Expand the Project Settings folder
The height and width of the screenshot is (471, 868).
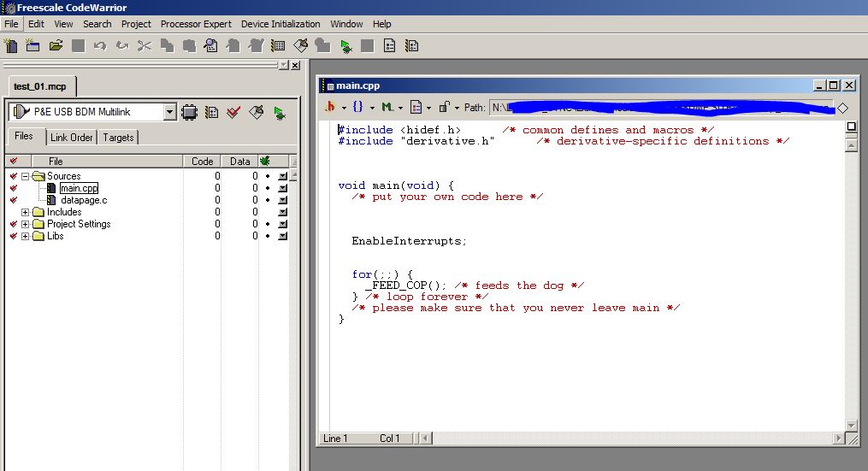25,224
